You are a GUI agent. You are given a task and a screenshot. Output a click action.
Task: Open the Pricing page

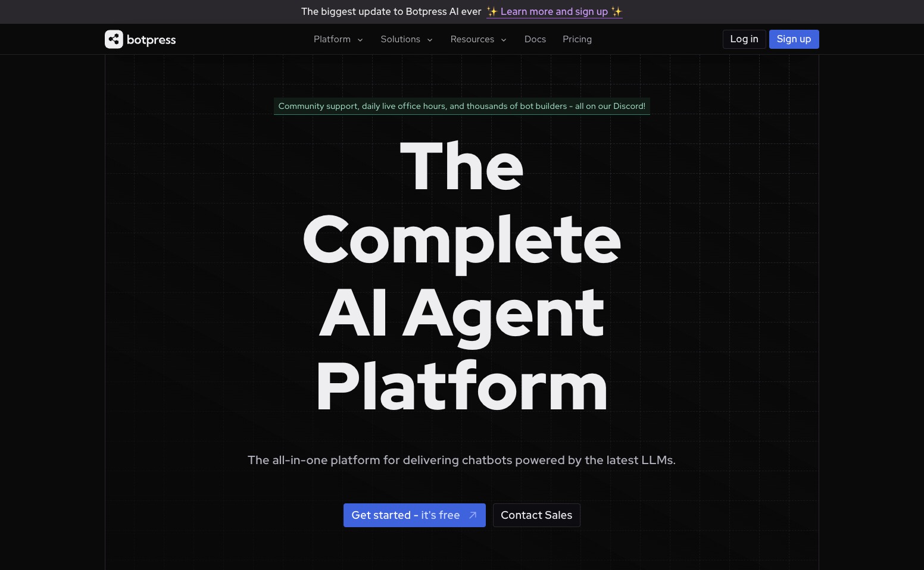[x=577, y=39]
